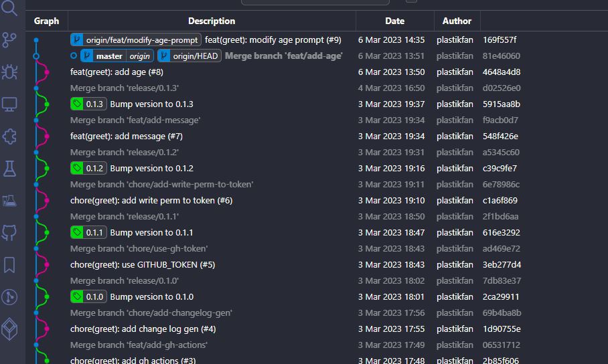Open the circular git branch icon in the sidebar

pyautogui.click(x=9, y=297)
